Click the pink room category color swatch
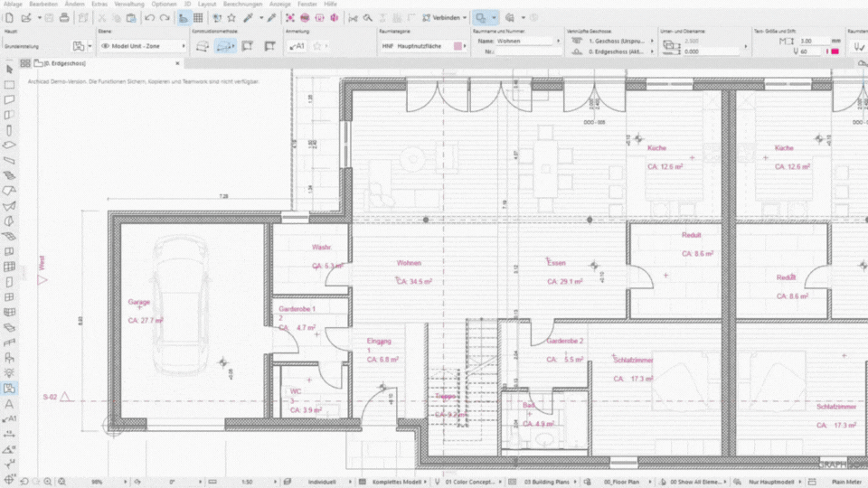 [458, 46]
